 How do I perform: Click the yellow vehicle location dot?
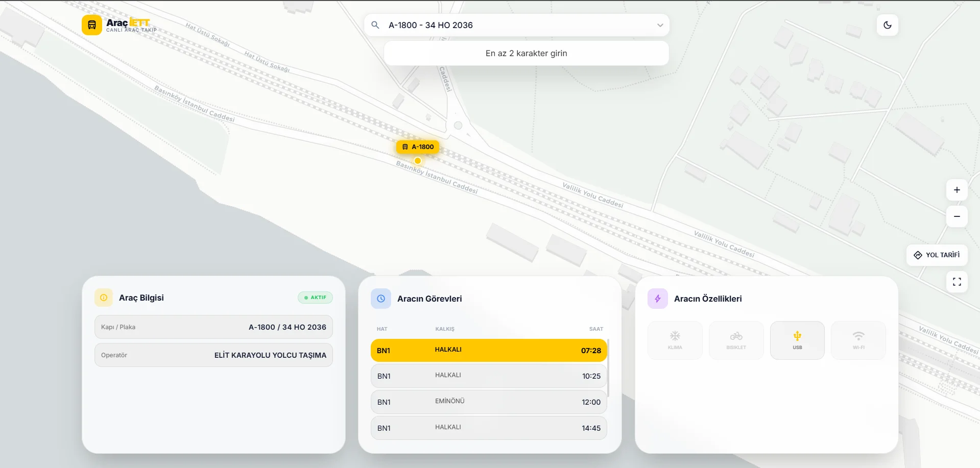[418, 161]
